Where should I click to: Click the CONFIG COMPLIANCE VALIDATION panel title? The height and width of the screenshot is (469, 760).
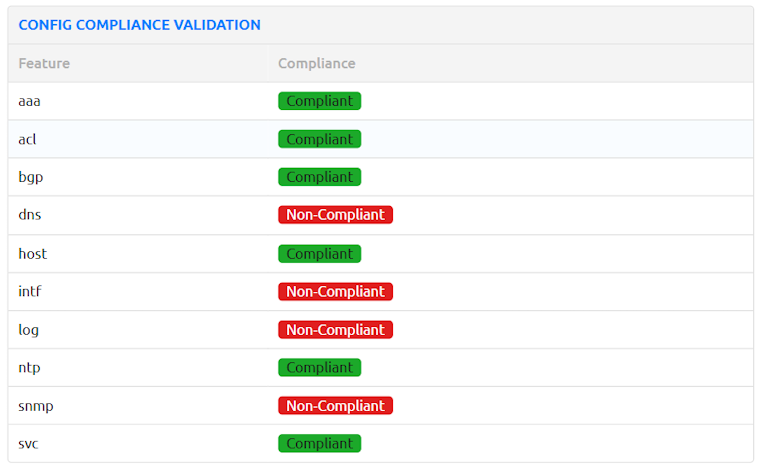click(x=139, y=25)
